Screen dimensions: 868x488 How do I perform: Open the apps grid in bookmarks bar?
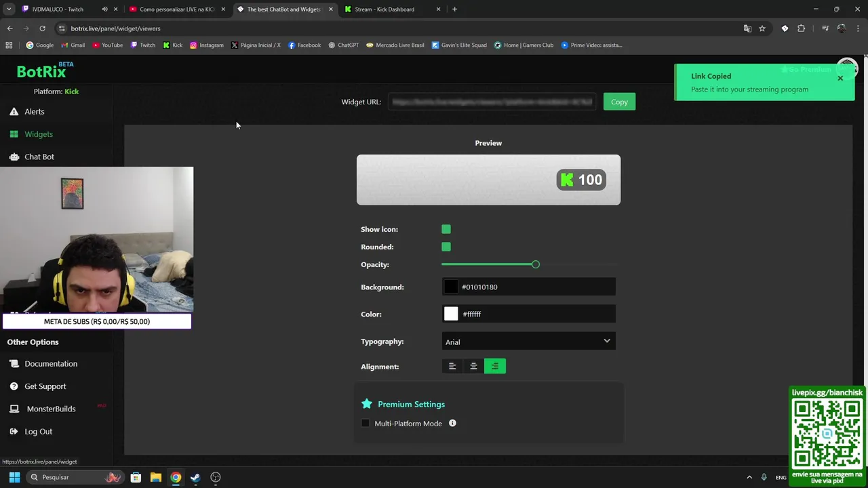pyautogui.click(x=9, y=45)
